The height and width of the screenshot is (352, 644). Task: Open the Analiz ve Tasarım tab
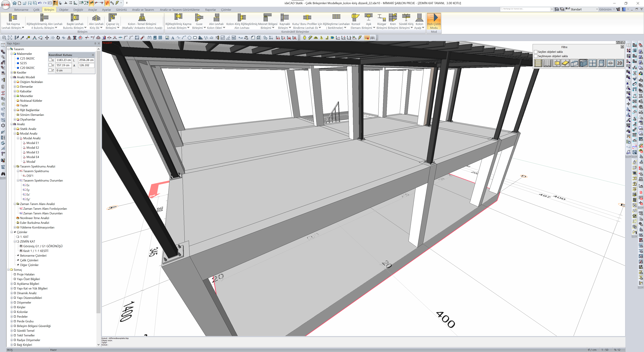(143, 10)
